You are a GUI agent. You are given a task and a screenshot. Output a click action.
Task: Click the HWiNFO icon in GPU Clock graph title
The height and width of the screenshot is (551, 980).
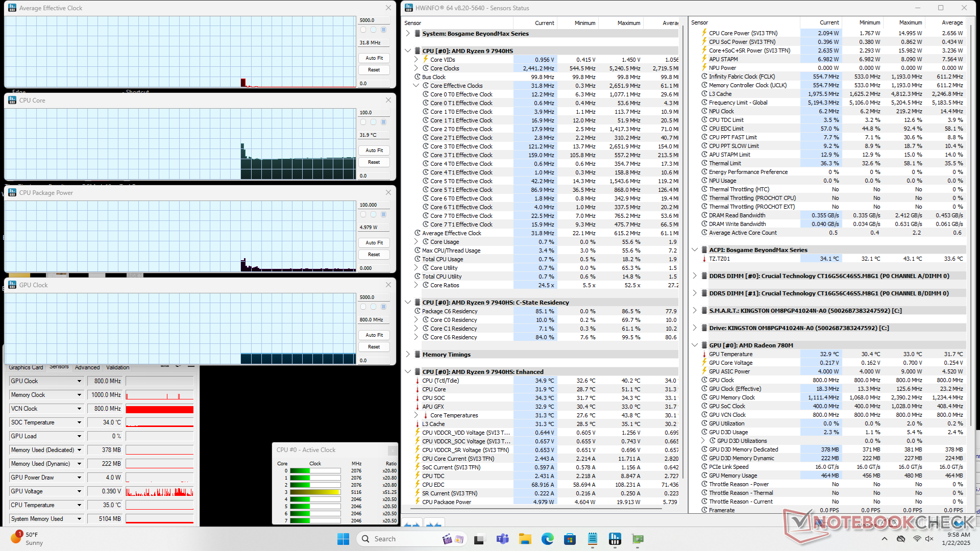coord(12,285)
